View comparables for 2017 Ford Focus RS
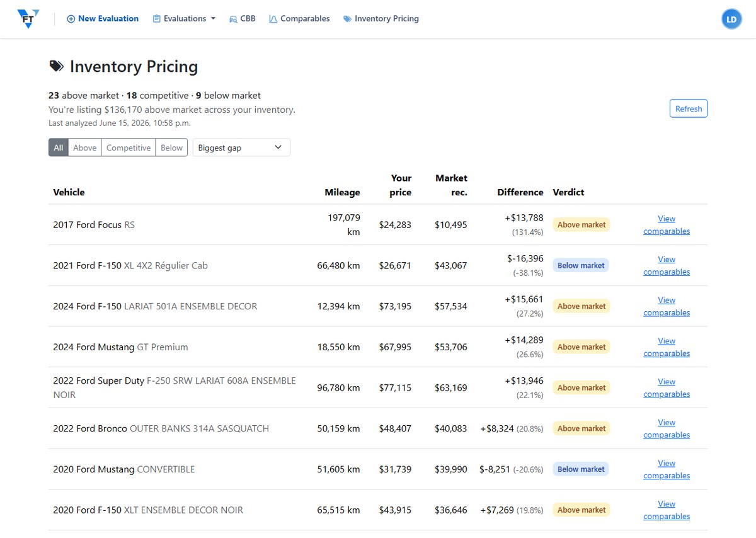The image size is (756, 538). pos(667,225)
